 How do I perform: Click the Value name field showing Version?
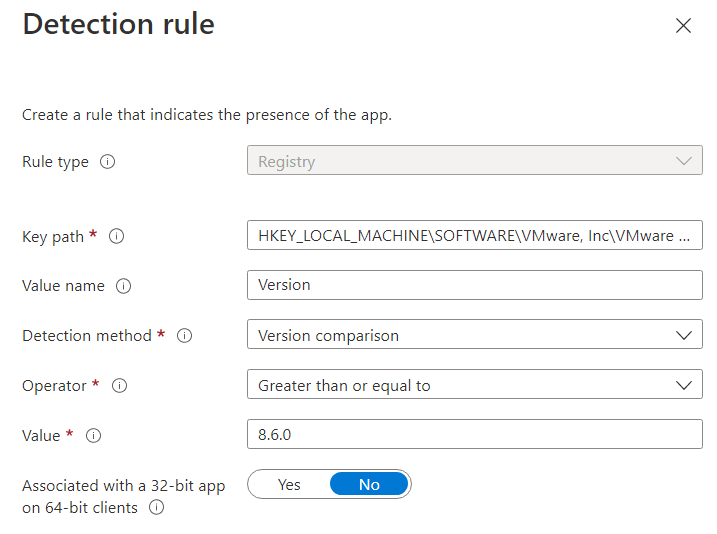(x=474, y=285)
